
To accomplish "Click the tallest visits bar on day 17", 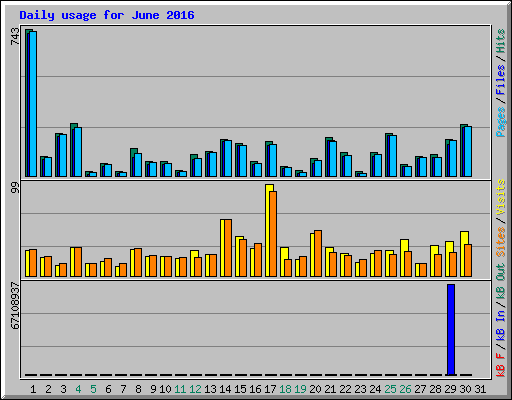I will point(269,230).
